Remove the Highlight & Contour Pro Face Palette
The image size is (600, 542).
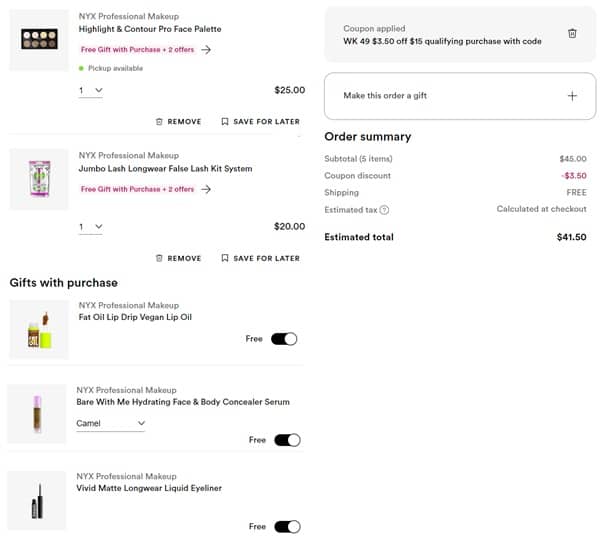[179, 122]
